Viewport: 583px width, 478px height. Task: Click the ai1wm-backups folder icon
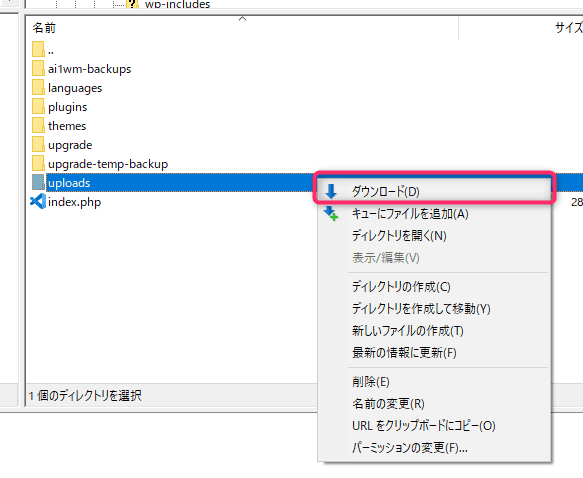click(38, 69)
